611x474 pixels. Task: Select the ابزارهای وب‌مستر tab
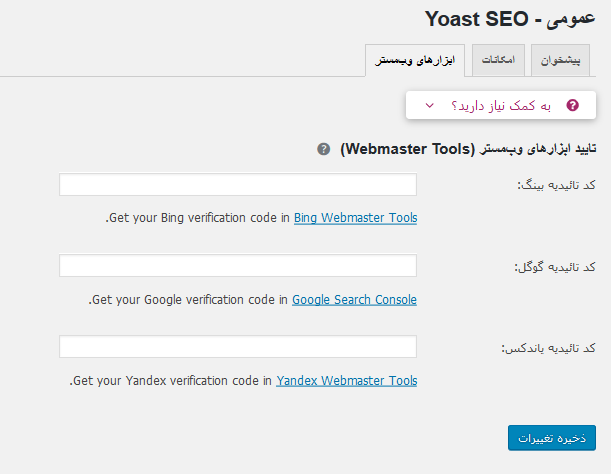(415, 60)
